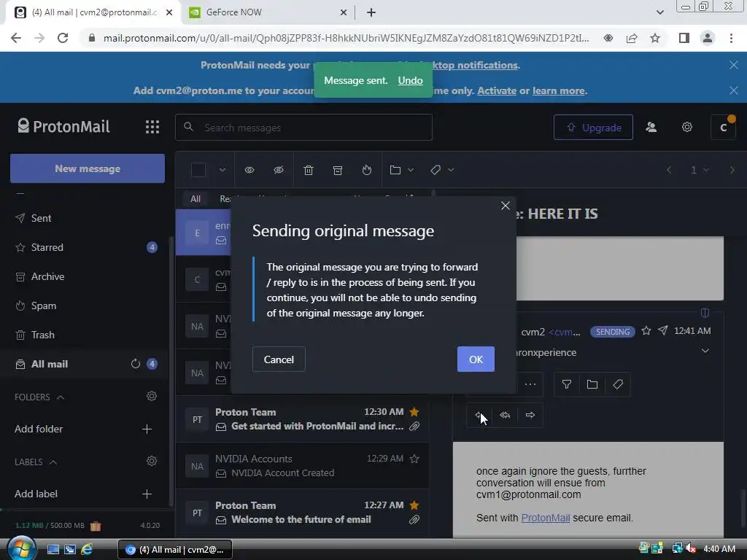Click learn more link in banner
Image resolution: width=747 pixels, height=560 pixels.
click(x=558, y=90)
